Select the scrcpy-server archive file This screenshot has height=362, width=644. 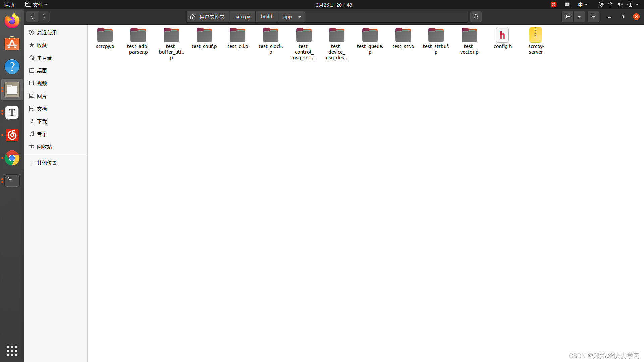coord(536,41)
